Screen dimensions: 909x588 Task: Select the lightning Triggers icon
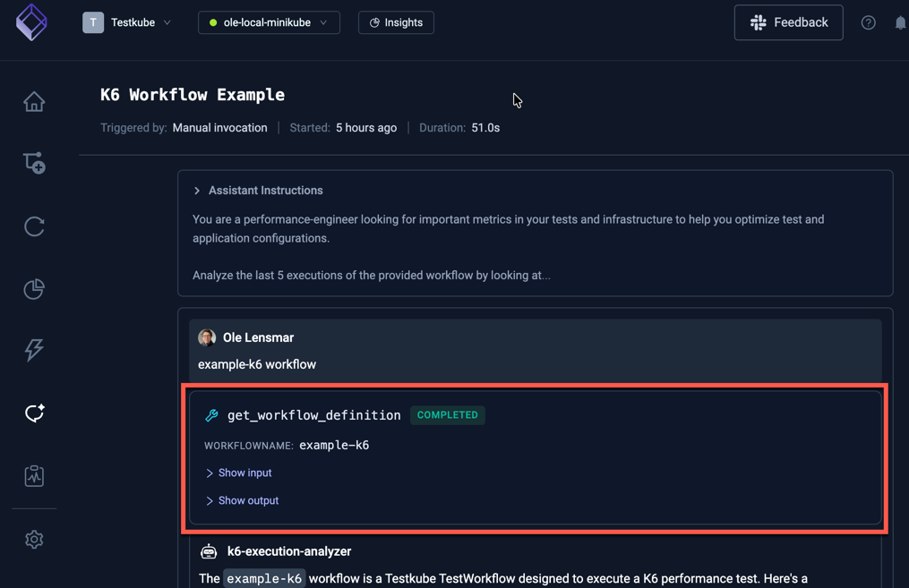click(33, 350)
